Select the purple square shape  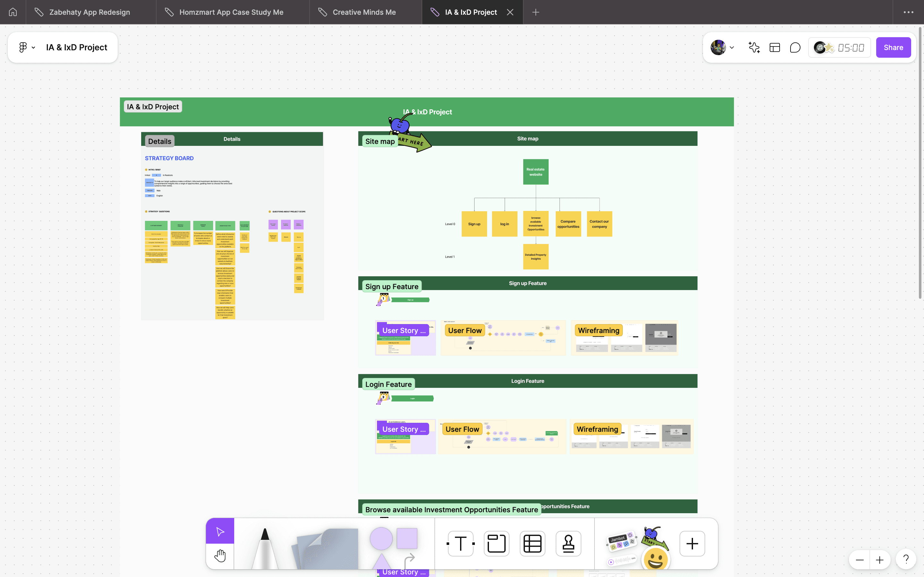point(406,538)
